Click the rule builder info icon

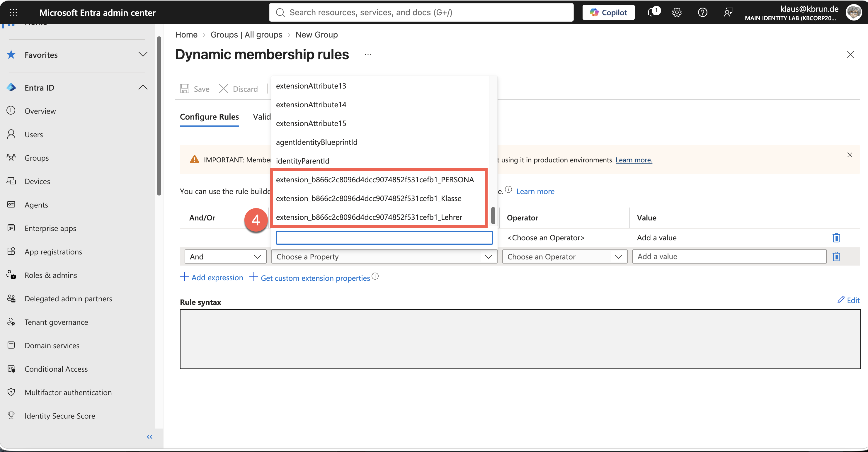508,189
